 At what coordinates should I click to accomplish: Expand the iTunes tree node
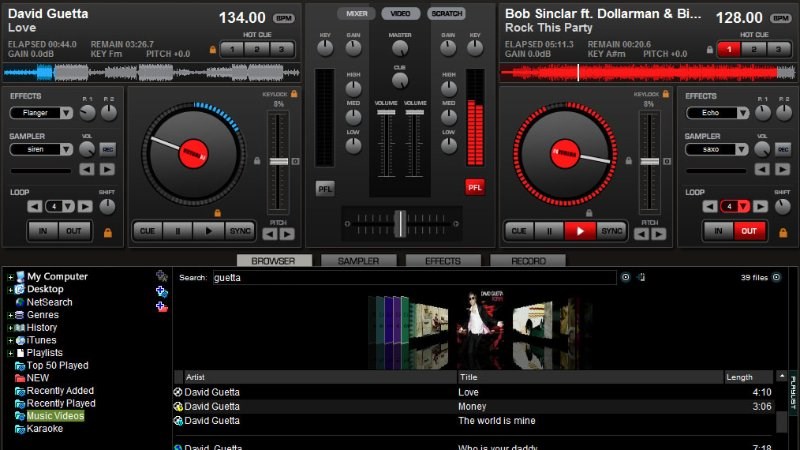10,340
